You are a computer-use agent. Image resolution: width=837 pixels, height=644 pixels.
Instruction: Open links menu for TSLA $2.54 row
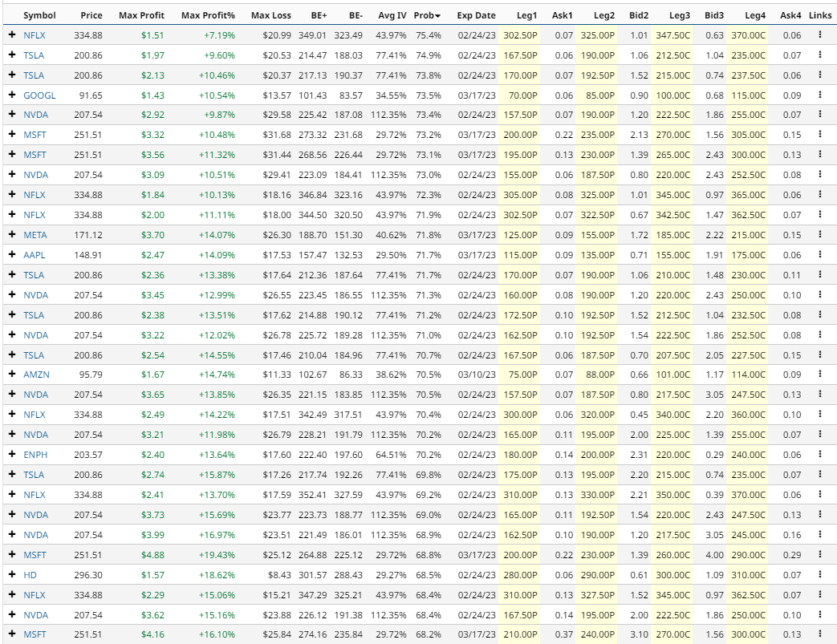820,354
